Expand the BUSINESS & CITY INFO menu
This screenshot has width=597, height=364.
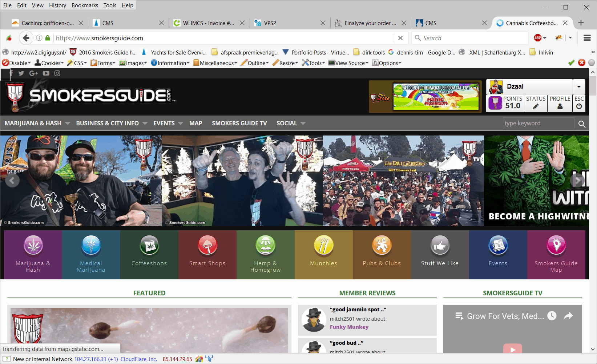(145, 124)
